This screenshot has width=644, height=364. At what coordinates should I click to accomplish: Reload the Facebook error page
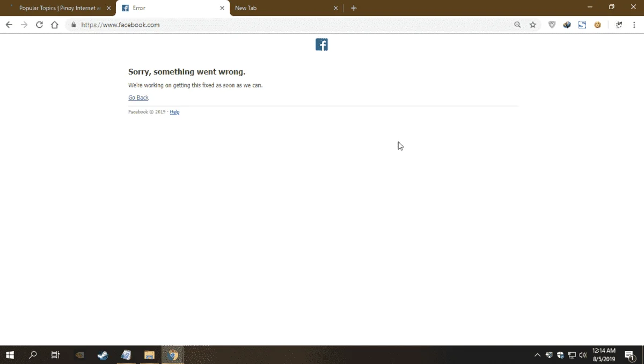[x=39, y=25]
